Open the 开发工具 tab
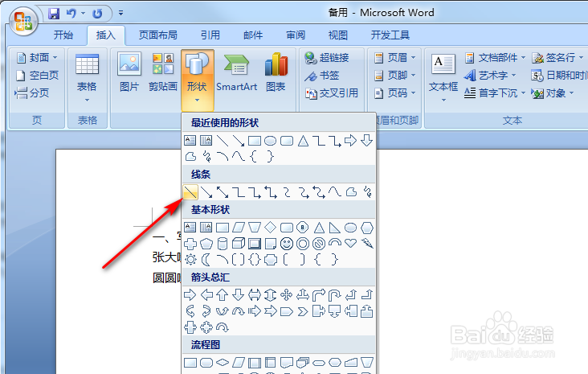This screenshot has width=588, height=374. (390, 35)
